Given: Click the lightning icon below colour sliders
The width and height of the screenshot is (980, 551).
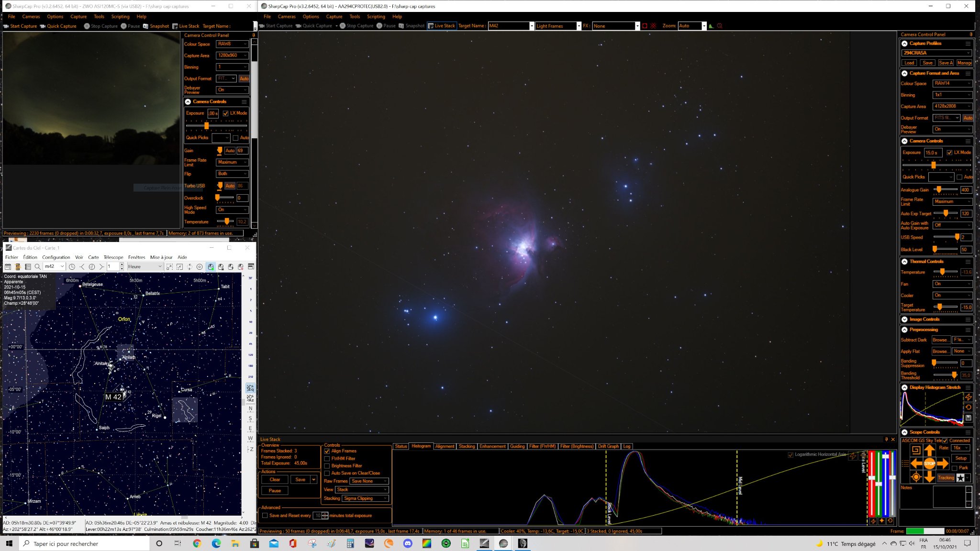Looking at the screenshot, I should click(873, 521).
